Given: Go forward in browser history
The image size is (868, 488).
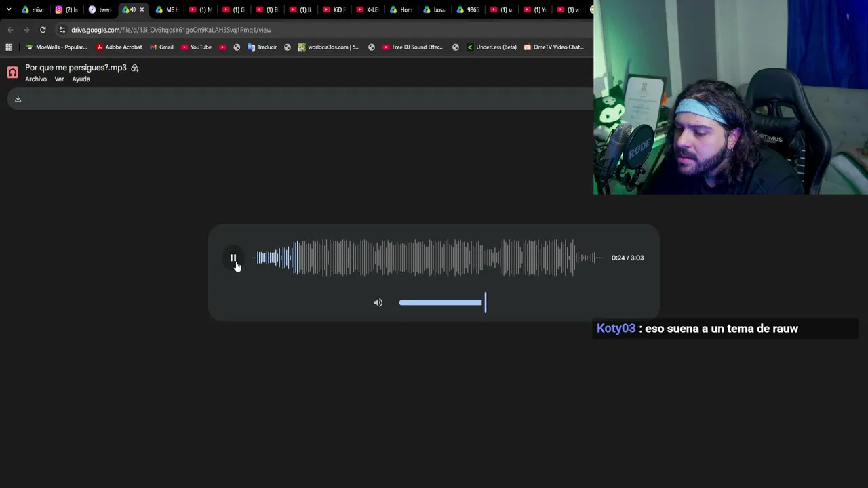Looking at the screenshot, I should click(x=26, y=30).
